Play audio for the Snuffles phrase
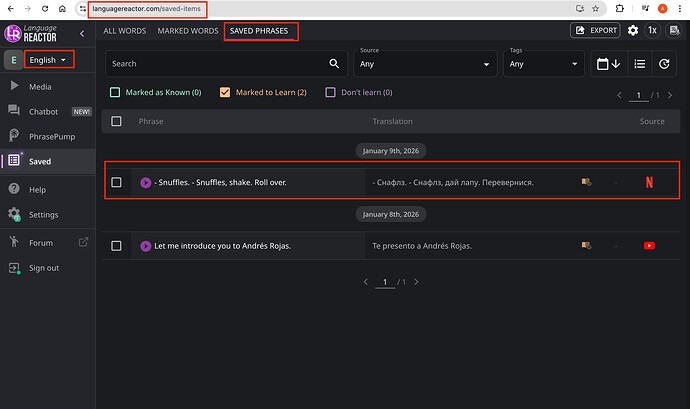This screenshot has width=690, height=409. point(146,183)
